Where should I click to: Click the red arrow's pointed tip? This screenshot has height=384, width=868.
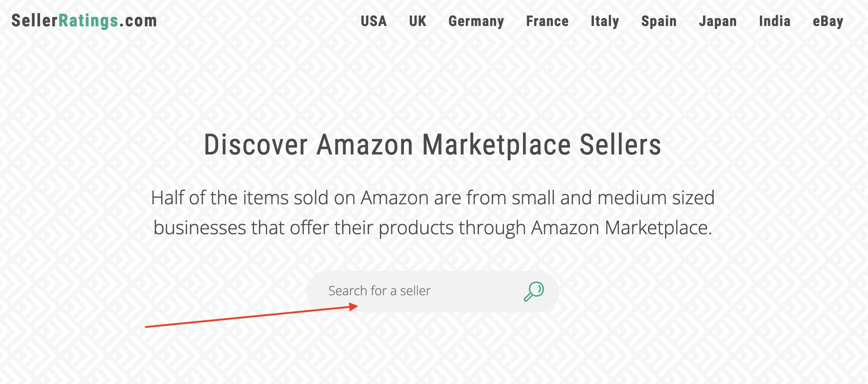(356, 307)
